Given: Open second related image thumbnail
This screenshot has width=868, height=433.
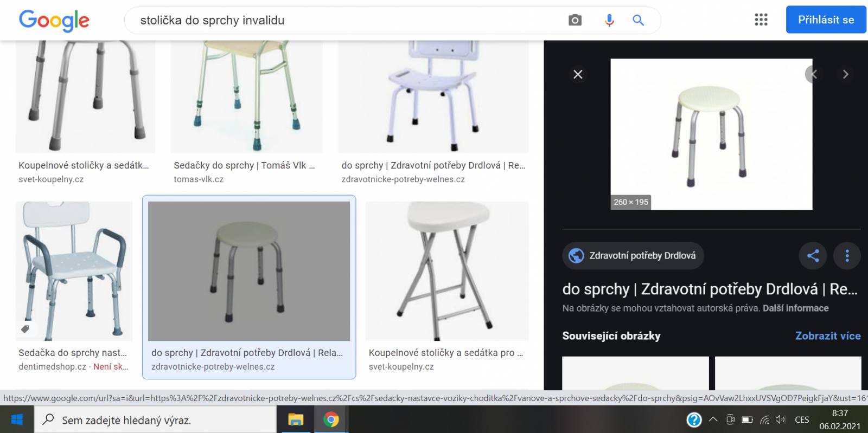Looking at the screenshot, I should point(788,373).
